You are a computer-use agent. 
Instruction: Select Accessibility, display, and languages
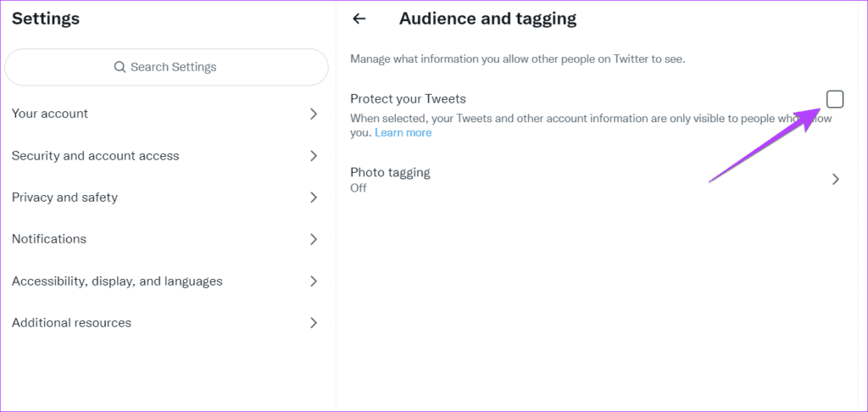click(x=117, y=281)
